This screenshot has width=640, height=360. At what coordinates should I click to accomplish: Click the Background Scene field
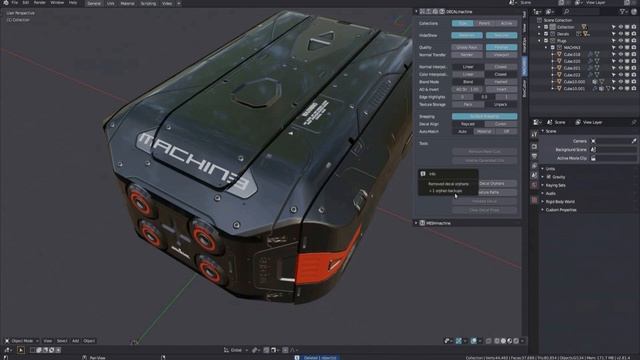(x=613, y=150)
